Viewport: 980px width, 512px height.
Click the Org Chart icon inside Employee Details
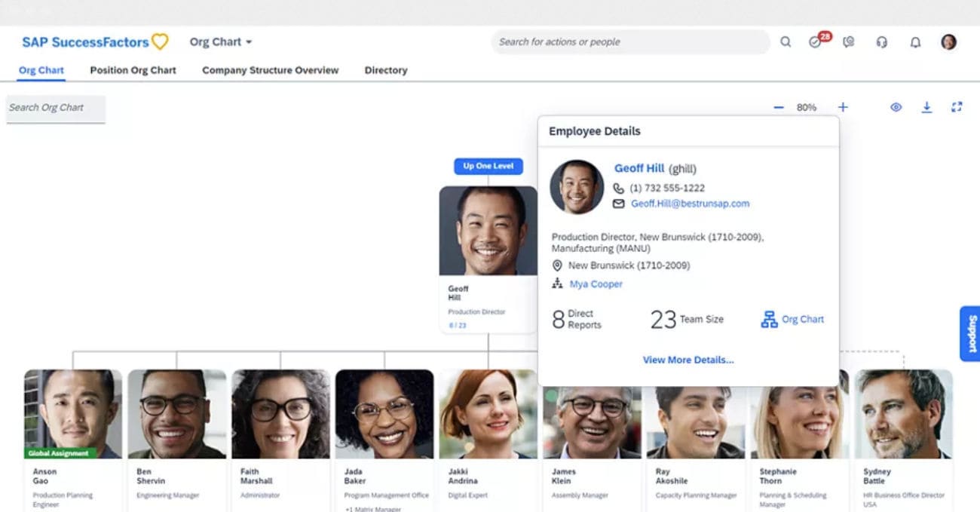click(769, 319)
